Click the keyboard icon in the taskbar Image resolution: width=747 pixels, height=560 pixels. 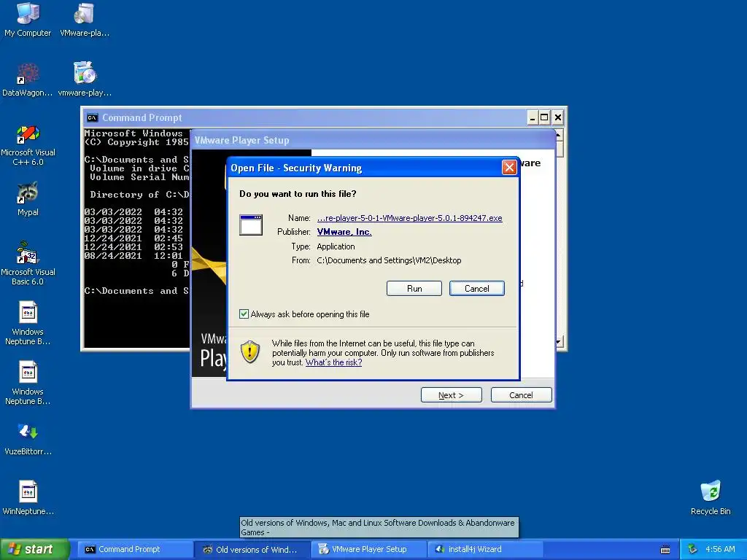click(x=665, y=550)
